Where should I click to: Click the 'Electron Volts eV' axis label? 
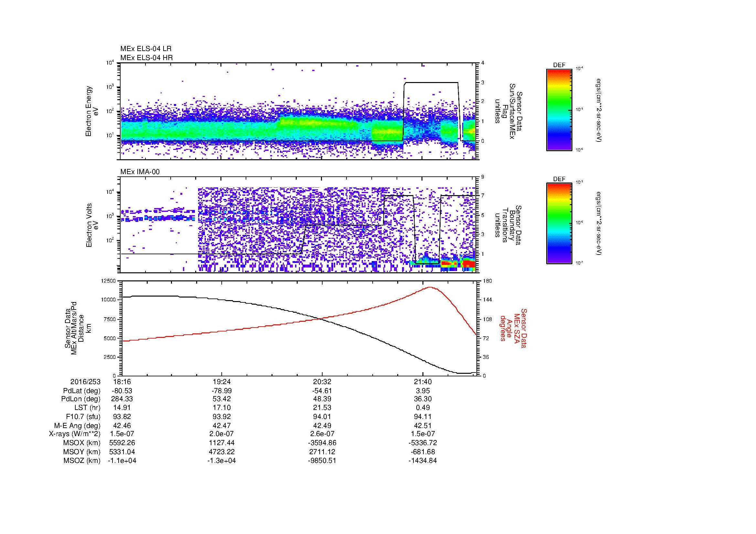tap(92, 225)
